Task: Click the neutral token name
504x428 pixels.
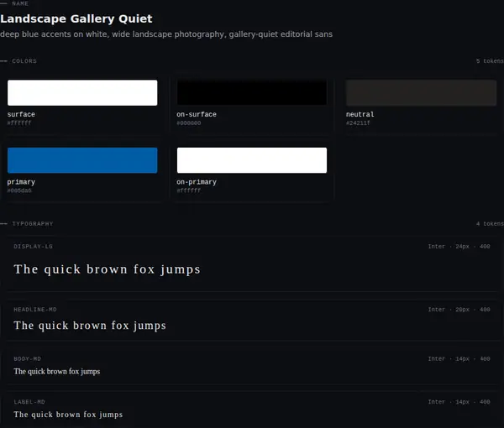Action: [x=360, y=114]
